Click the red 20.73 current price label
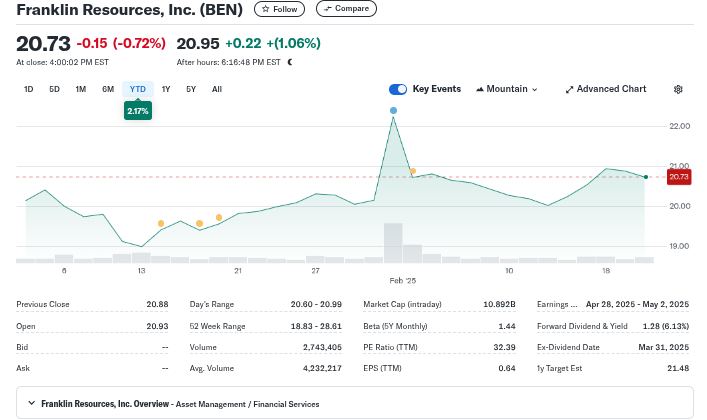Image resolution: width=707 pixels, height=420 pixels. click(x=679, y=176)
